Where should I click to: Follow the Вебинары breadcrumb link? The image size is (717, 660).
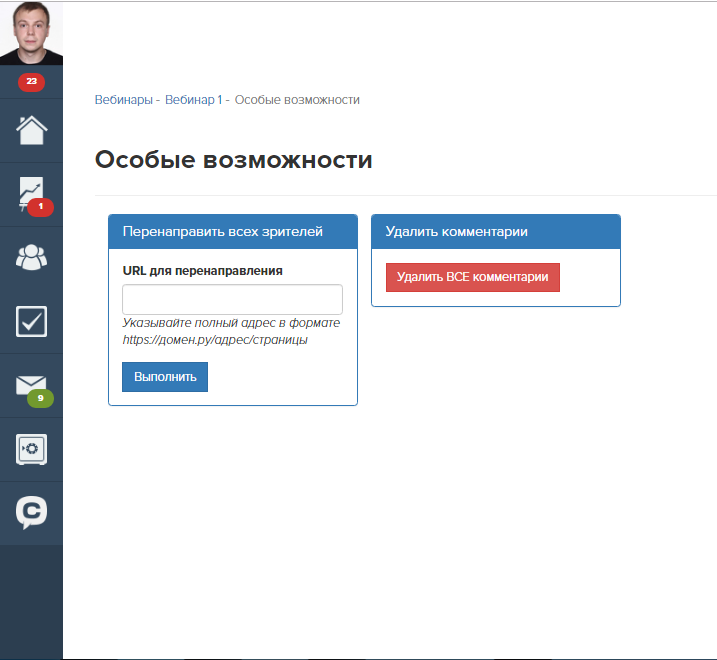click(x=123, y=100)
